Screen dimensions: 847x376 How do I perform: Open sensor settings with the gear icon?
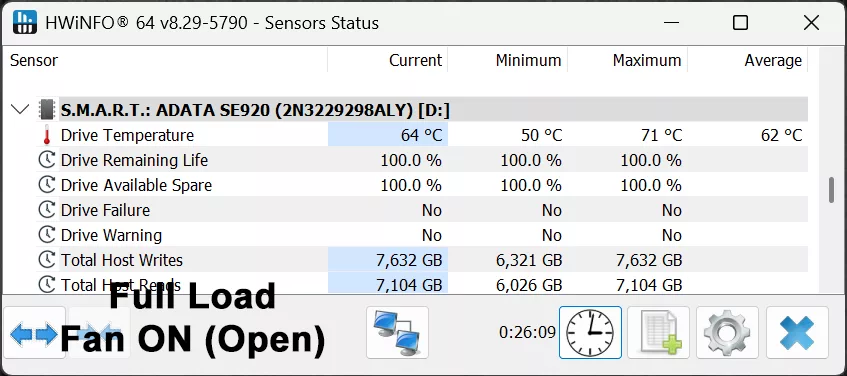pyautogui.click(x=727, y=332)
